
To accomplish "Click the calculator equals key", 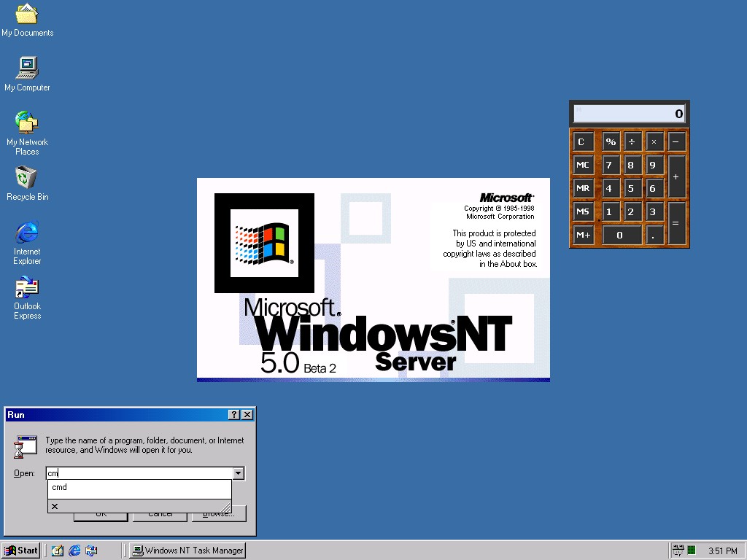I will coord(676,223).
